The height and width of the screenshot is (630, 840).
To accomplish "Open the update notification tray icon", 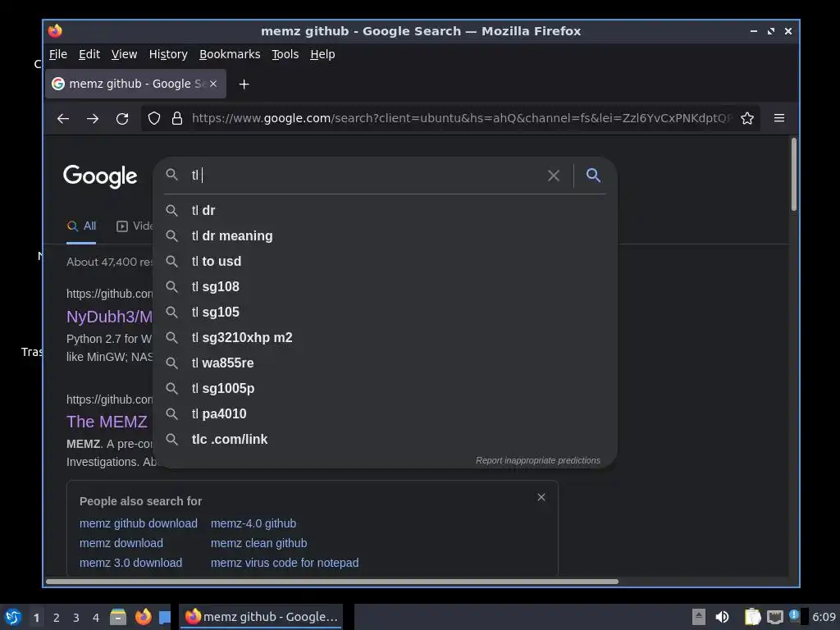I will 794,615.
